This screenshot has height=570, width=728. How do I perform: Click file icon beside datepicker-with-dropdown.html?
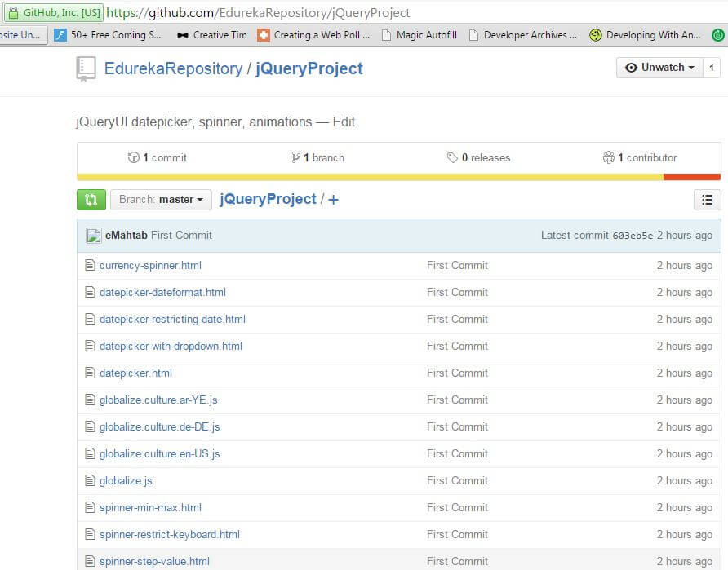90,346
